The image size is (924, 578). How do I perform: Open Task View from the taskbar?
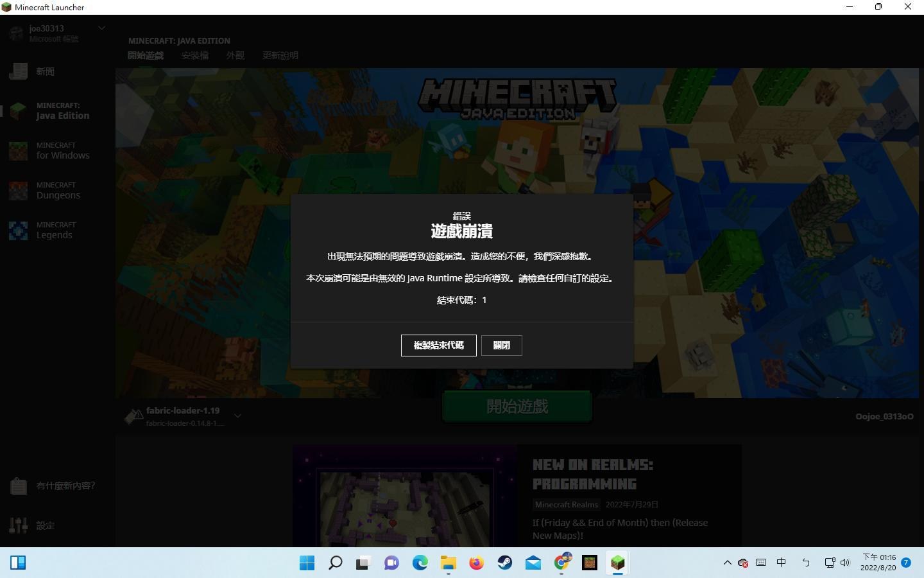(363, 563)
